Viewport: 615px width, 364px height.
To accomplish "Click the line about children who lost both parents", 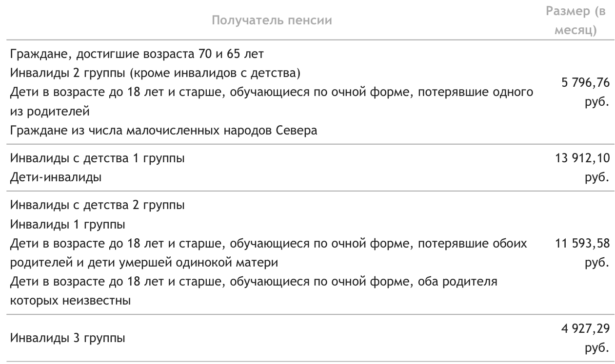I will click(268, 244).
